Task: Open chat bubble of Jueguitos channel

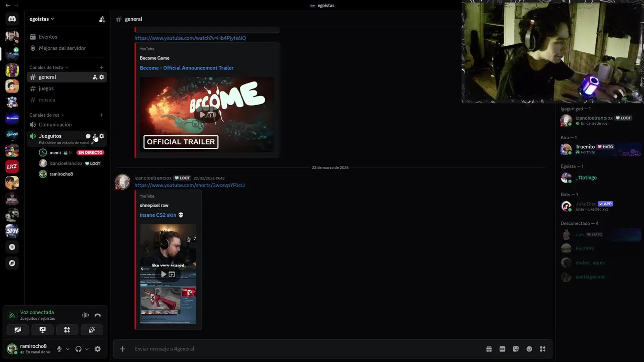Action: (88, 136)
